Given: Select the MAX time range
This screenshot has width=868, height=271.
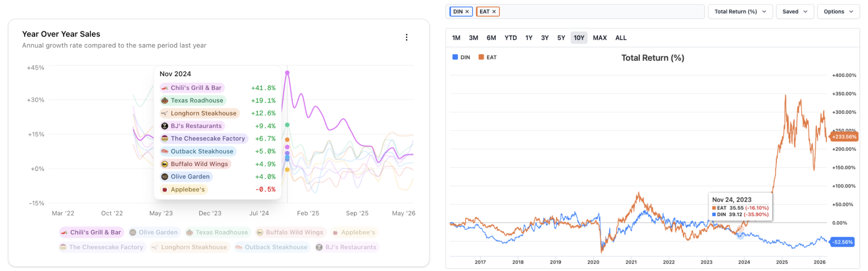Looking at the screenshot, I should pyautogui.click(x=600, y=38).
